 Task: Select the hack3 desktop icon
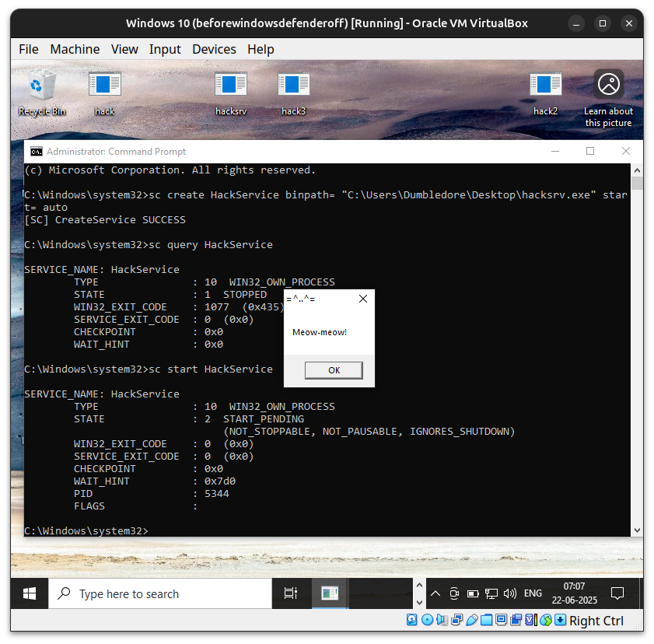294,93
